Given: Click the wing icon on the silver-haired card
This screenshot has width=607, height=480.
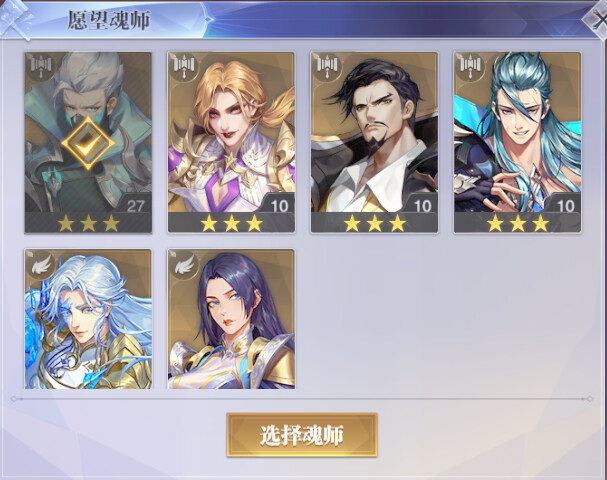Looking at the screenshot, I should tap(41, 265).
